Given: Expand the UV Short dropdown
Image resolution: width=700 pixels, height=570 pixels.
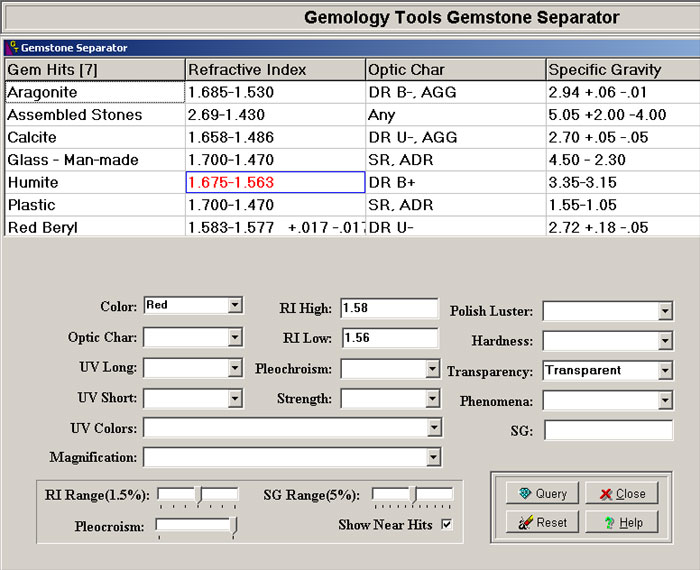Looking at the screenshot, I should point(235,398).
